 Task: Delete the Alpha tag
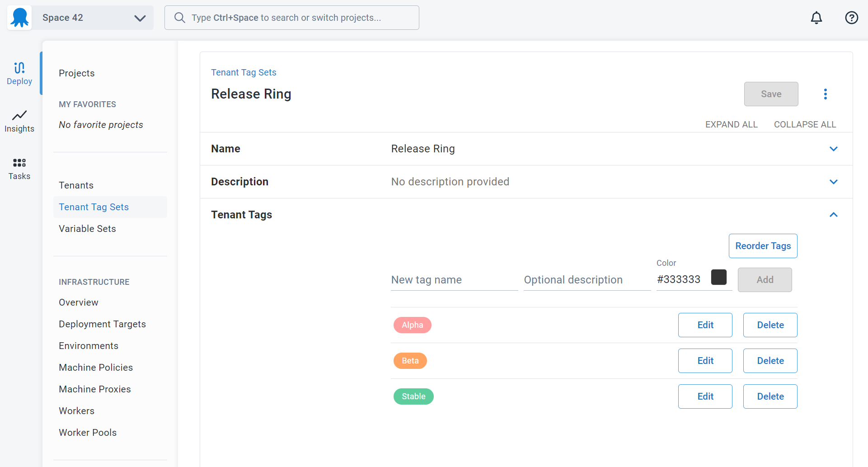tap(770, 325)
